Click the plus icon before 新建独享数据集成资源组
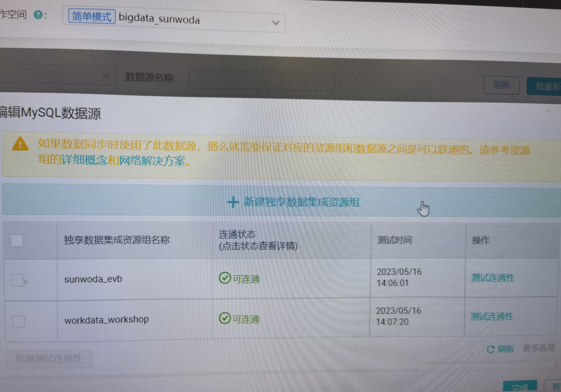561x392 pixels. 233,202
